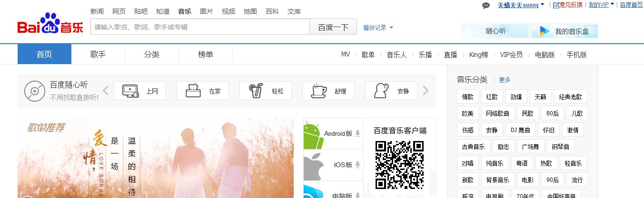This screenshot has height=198, width=644.
Task: Select the 经典老歌 category tag
Action: point(570,97)
